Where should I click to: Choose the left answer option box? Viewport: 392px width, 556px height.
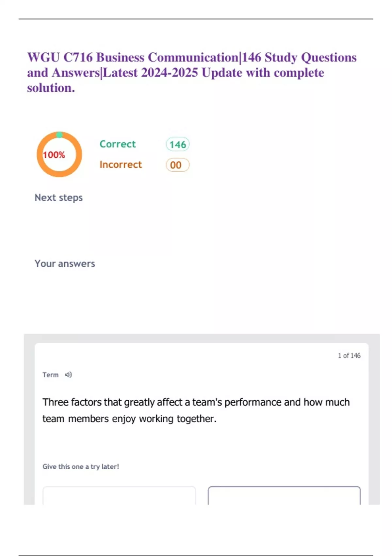[119, 495]
